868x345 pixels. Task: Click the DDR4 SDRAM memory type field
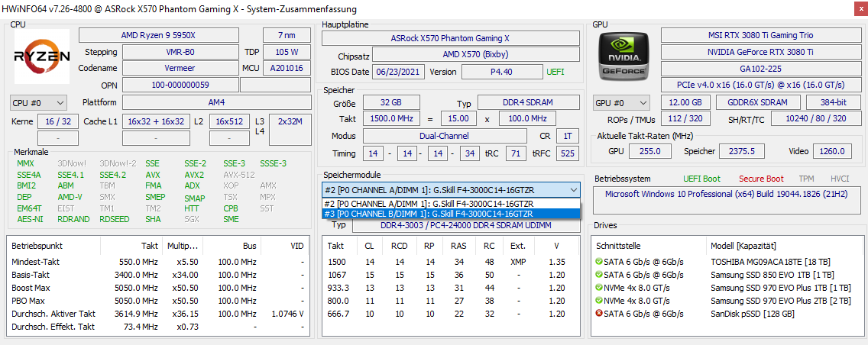point(528,103)
